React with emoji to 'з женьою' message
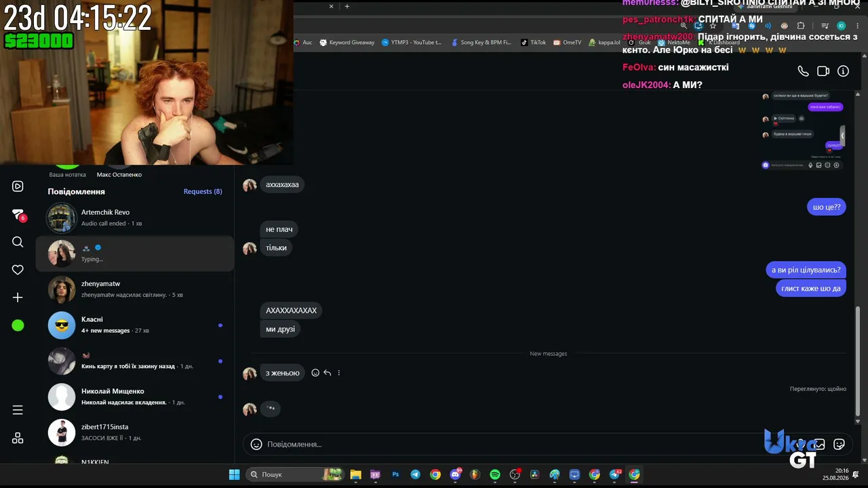868x488 pixels. click(x=315, y=373)
